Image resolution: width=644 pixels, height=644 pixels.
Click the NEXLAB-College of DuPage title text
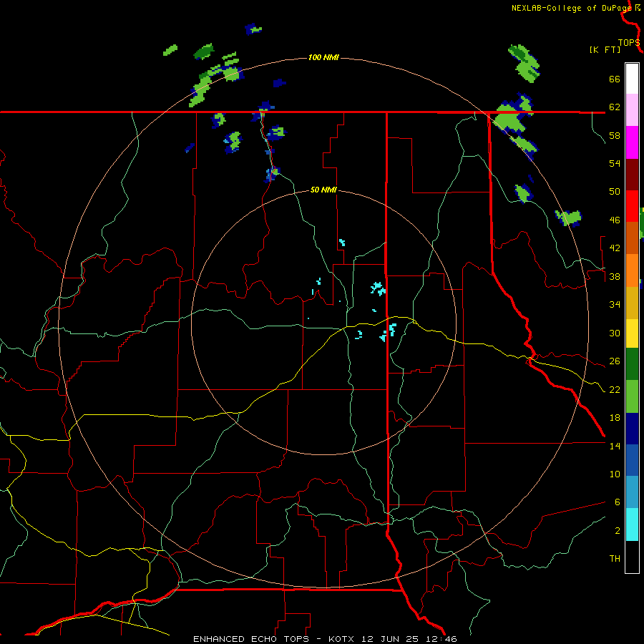(x=571, y=8)
